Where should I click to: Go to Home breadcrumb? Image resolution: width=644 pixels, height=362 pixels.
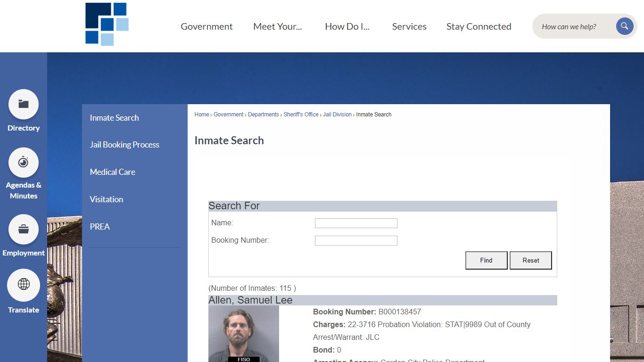pyautogui.click(x=202, y=115)
